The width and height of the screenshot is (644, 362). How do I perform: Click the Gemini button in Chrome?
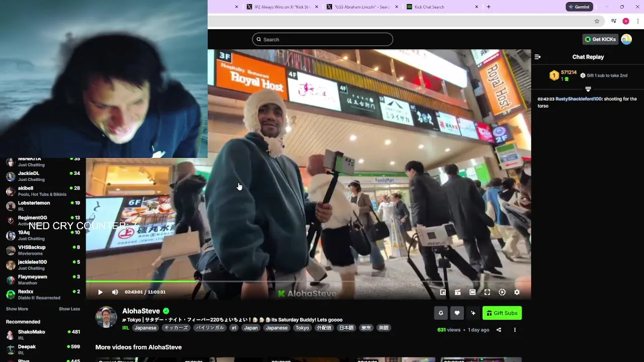[x=579, y=7]
